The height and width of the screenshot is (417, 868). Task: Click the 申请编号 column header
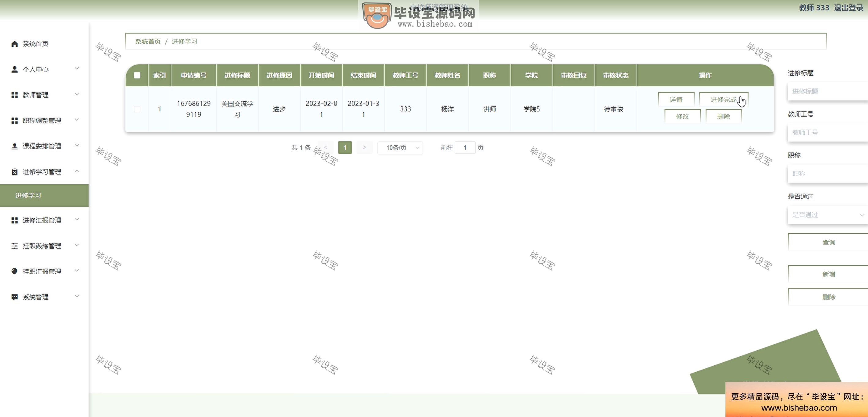(194, 75)
